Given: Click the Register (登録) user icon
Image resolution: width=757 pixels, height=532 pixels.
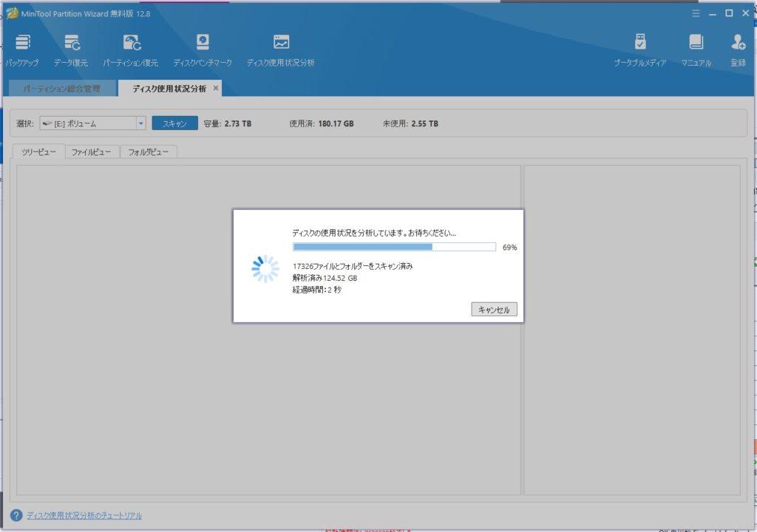Looking at the screenshot, I should pyautogui.click(x=738, y=42).
